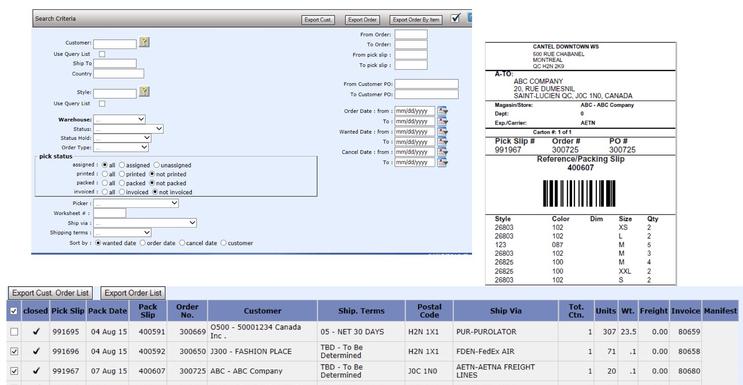Uncheck the row checkbox for pick slip 991696
The height and width of the screenshot is (385, 743).
(14, 351)
